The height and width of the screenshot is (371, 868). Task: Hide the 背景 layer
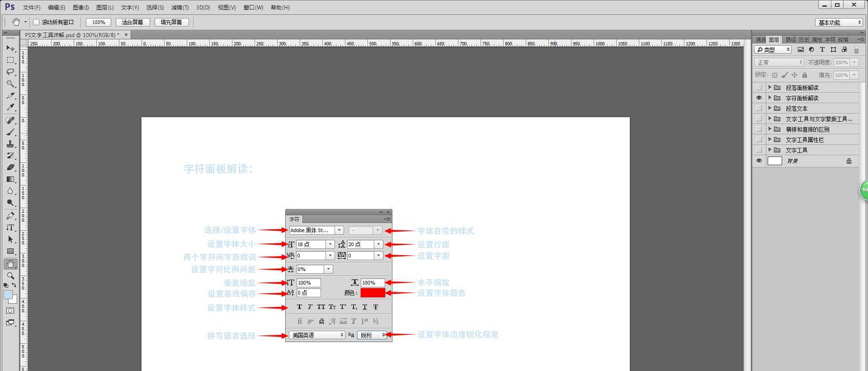pos(759,161)
